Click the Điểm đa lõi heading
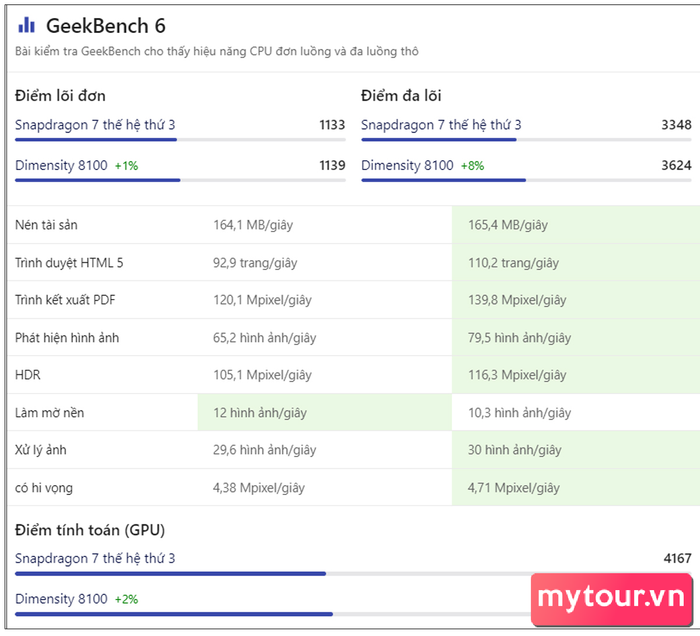Viewport: 700px width, 636px height. tap(401, 96)
